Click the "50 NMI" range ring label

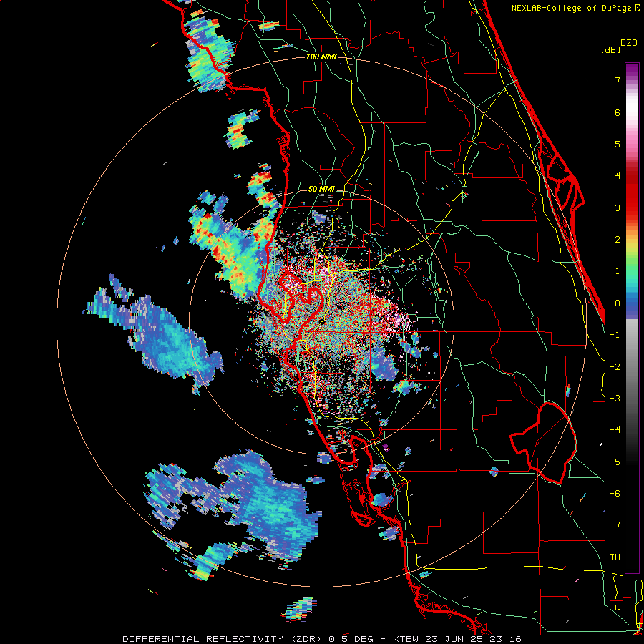tap(321, 190)
